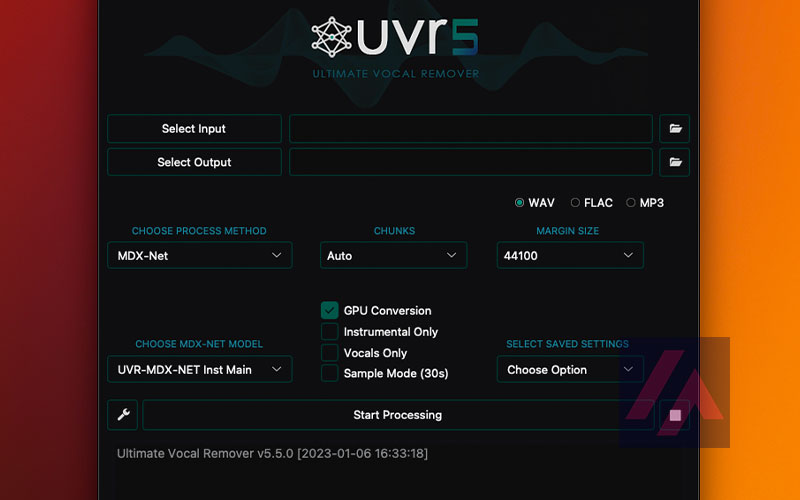800x500 pixels.
Task: Select the WAV format radio button
Action: (x=519, y=203)
